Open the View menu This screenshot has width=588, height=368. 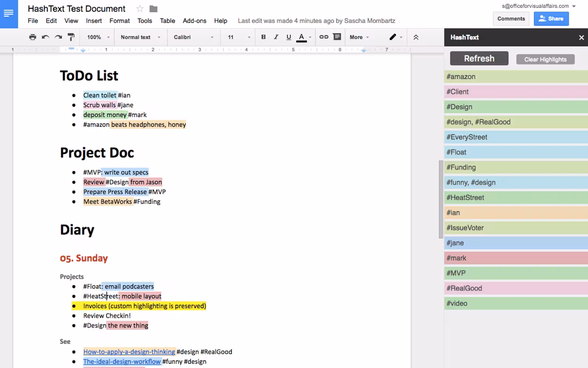coord(71,21)
